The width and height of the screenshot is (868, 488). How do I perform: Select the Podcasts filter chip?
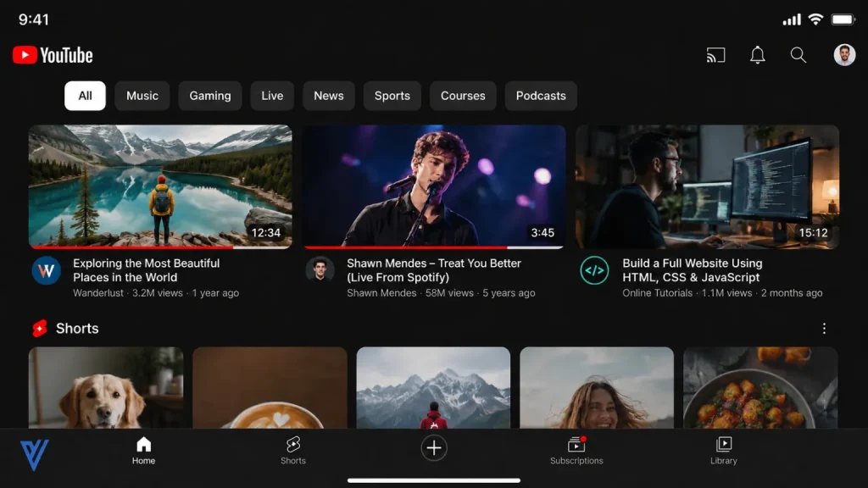tap(541, 96)
